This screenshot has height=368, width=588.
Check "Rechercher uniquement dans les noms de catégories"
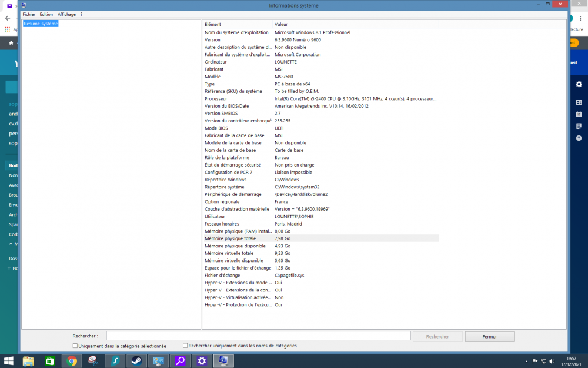(x=185, y=346)
